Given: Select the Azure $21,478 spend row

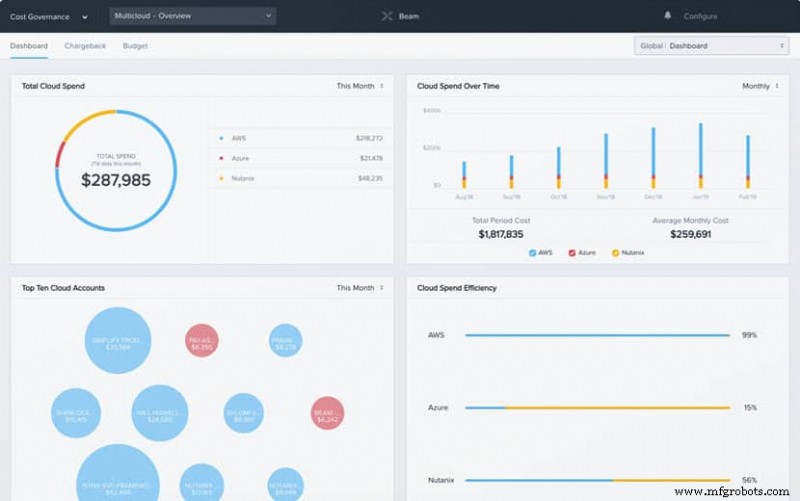Looking at the screenshot, I should [301, 159].
